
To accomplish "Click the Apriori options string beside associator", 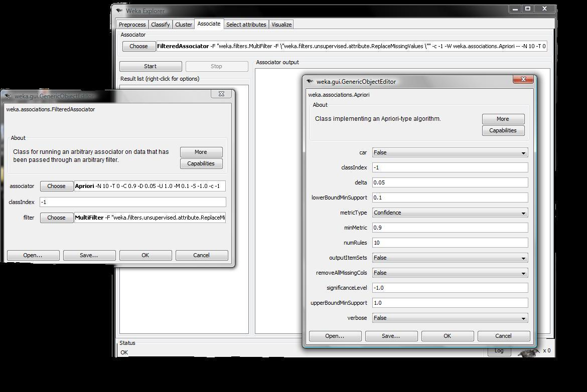I will point(150,186).
